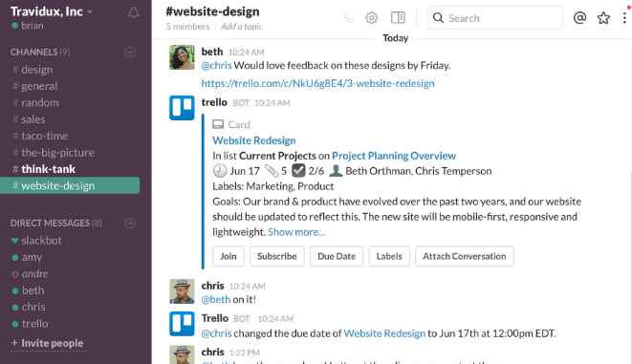
Task: Click the CHANNELS (9) header
Action: click(x=40, y=52)
